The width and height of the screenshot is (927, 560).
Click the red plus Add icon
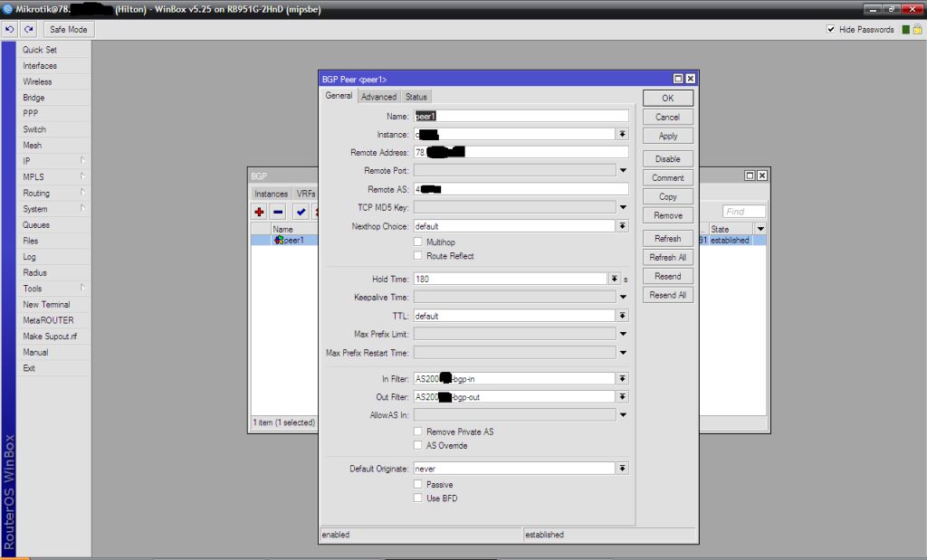pos(260,212)
